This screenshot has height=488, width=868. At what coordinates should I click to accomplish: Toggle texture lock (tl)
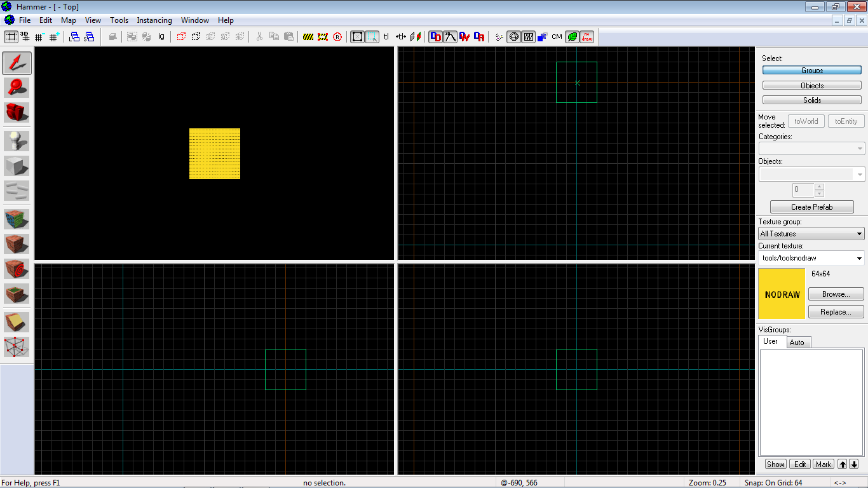point(386,37)
